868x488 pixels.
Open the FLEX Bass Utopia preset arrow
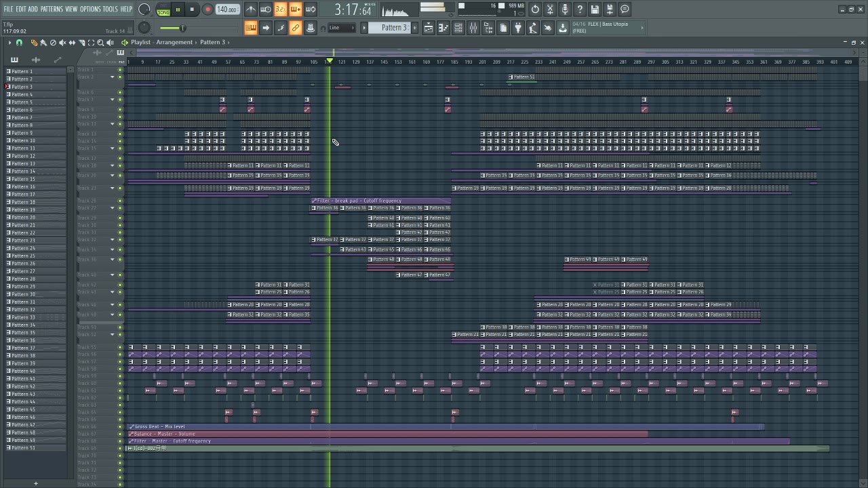(x=642, y=28)
